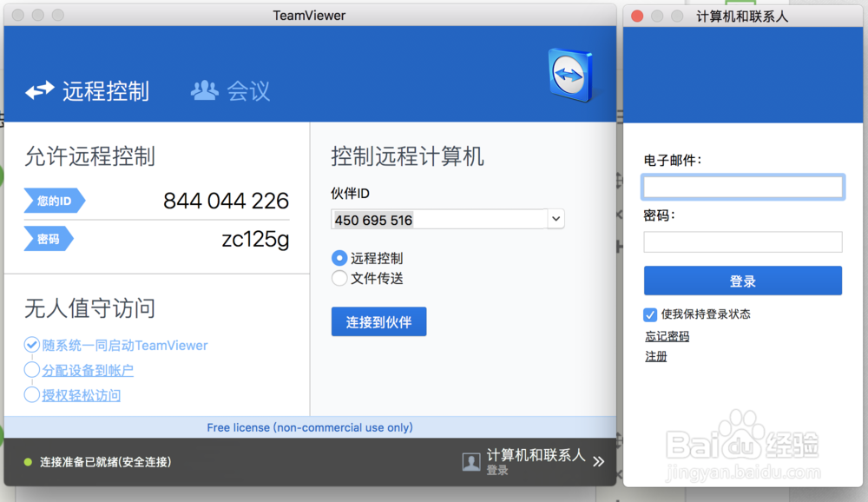Click the password value zc125g
The width and height of the screenshot is (868, 502).
[x=255, y=240]
